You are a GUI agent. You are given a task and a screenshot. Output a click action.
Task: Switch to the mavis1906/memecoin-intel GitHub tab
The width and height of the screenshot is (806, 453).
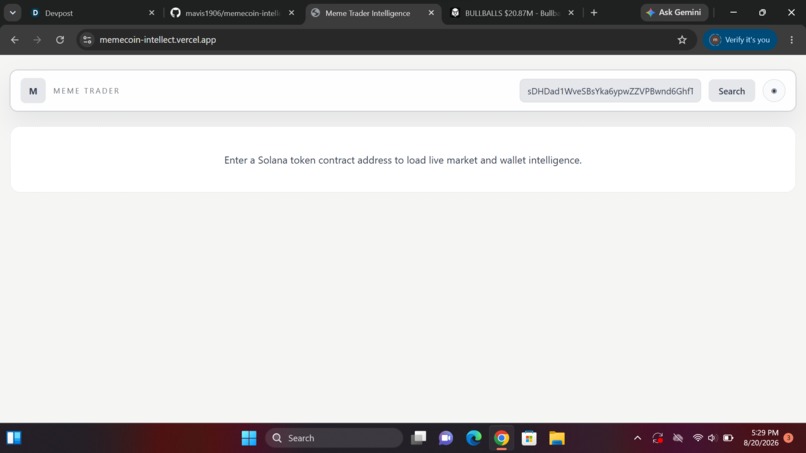tap(232, 13)
